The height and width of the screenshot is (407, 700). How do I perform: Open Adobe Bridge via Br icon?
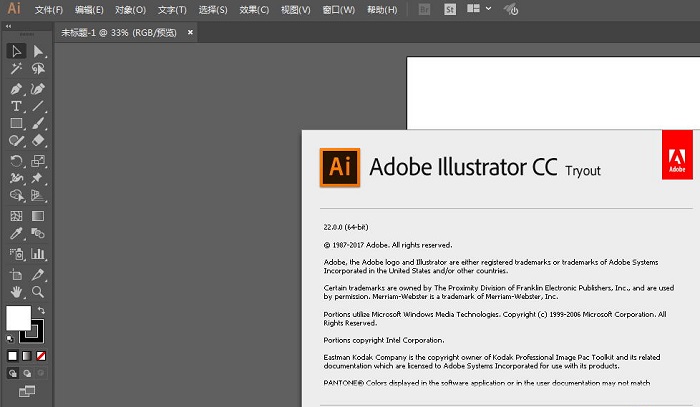[424, 9]
